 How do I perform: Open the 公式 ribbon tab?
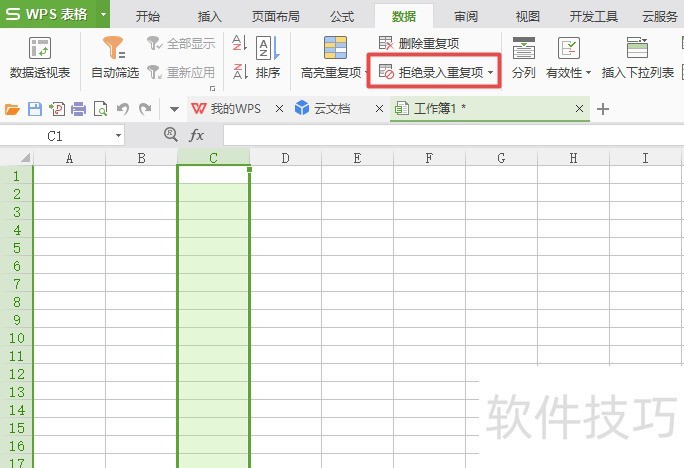342,17
